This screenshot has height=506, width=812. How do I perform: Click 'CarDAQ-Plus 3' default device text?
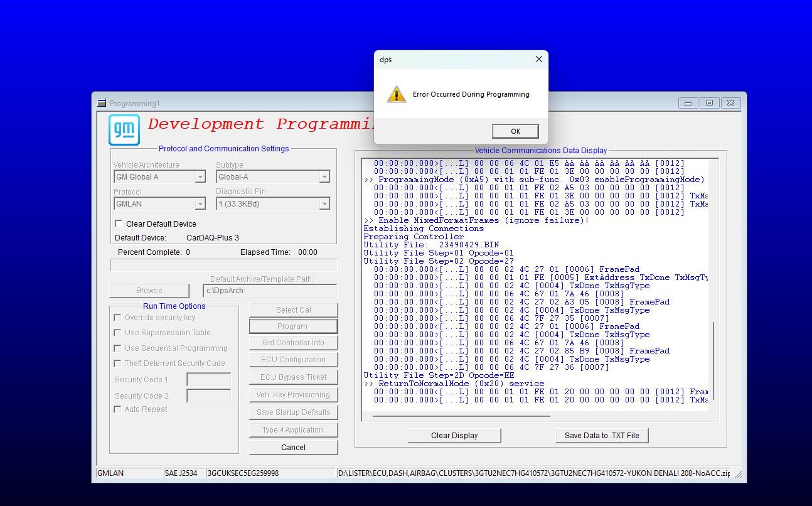[213, 238]
